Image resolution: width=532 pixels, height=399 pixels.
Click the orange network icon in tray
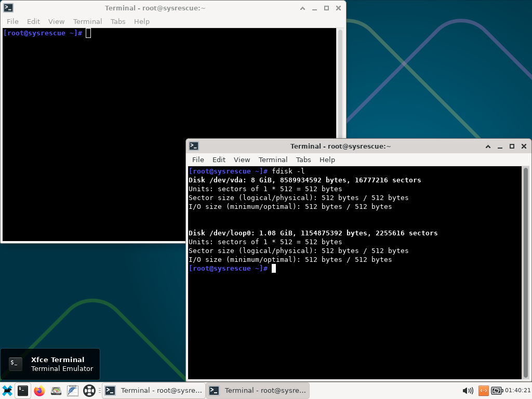click(x=484, y=391)
